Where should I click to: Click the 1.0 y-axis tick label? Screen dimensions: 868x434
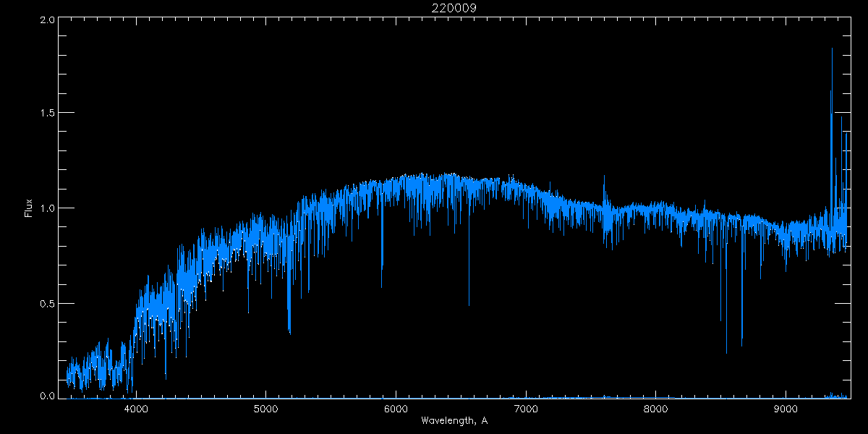pyautogui.click(x=48, y=208)
